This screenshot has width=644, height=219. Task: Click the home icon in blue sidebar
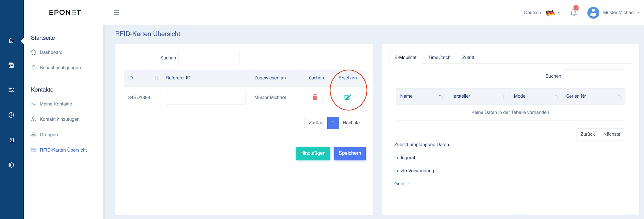click(11, 40)
